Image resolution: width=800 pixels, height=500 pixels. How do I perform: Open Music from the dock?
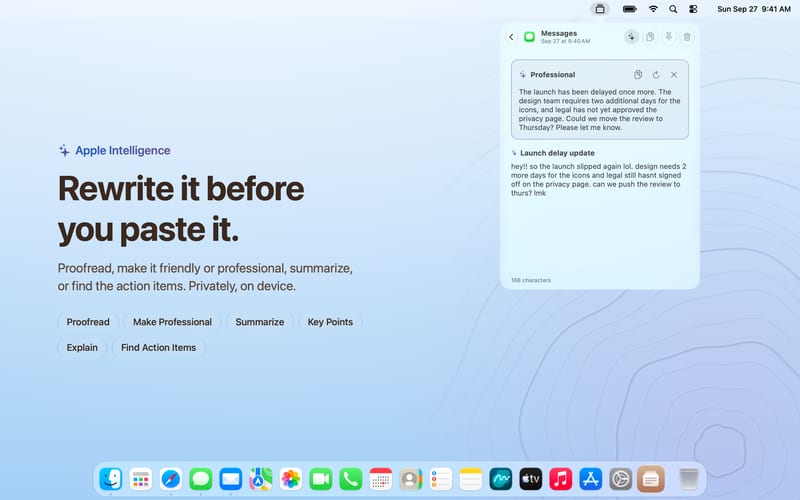561,479
